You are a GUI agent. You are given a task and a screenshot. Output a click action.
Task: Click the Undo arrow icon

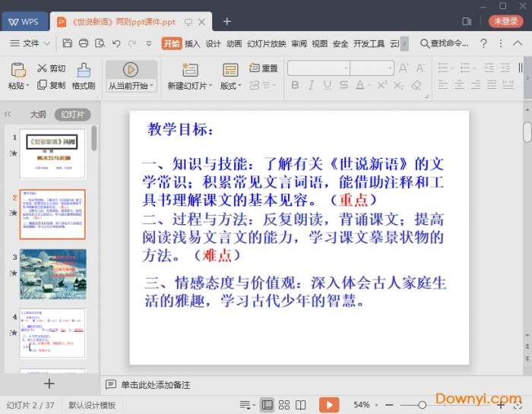pos(116,43)
